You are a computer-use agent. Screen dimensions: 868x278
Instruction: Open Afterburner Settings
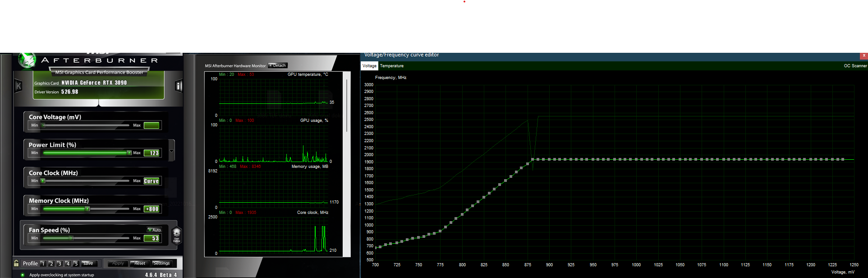(161, 263)
